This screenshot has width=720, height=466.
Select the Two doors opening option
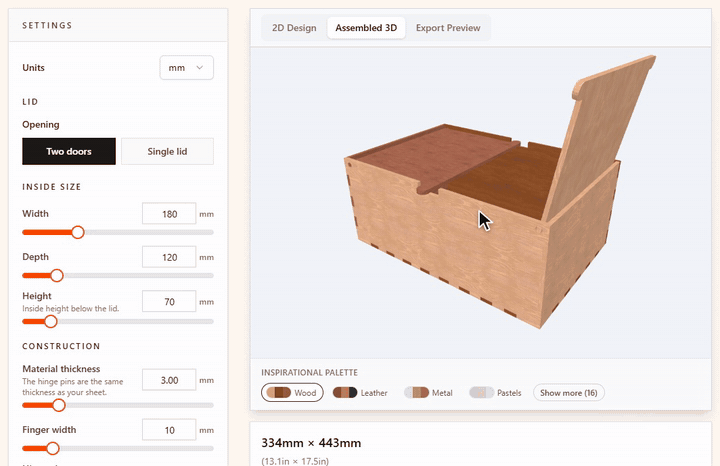coord(69,152)
